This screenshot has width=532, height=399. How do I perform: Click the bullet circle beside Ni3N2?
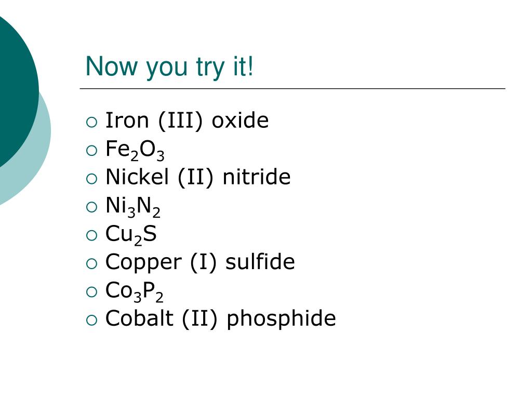[x=91, y=207]
